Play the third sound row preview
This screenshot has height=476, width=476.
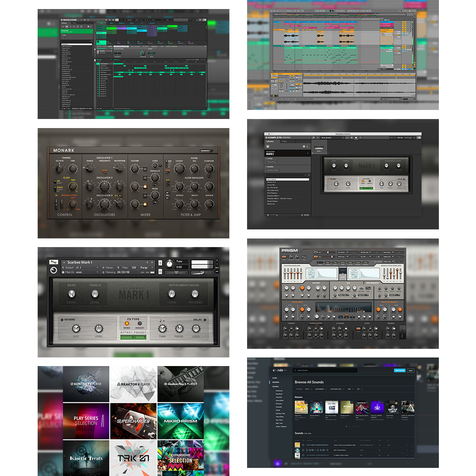[x=303, y=455]
